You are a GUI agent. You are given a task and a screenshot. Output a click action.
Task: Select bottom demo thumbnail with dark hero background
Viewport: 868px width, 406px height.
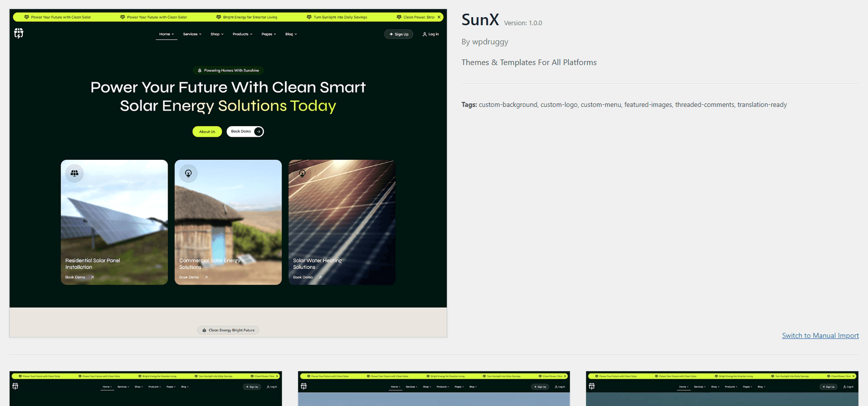pyautogui.click(x=146, y=389)
